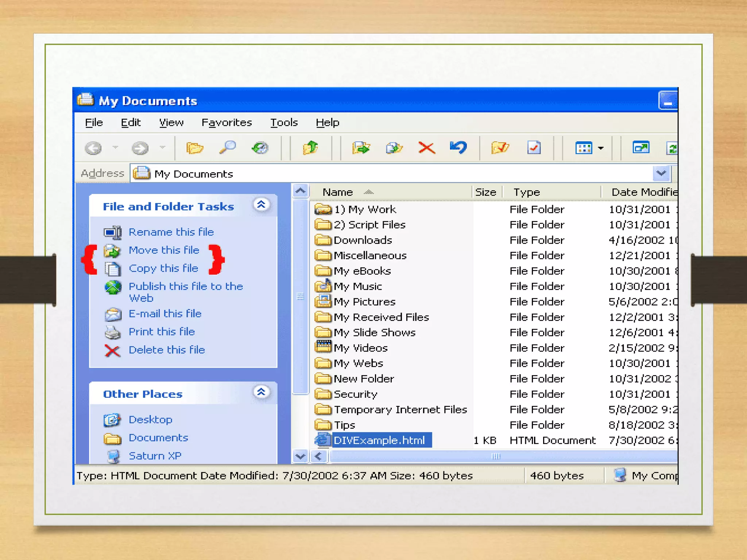Viewport: 747px width, 560px height.
Task: Expand the Address bar dropdown
Action: click(661, 173)
